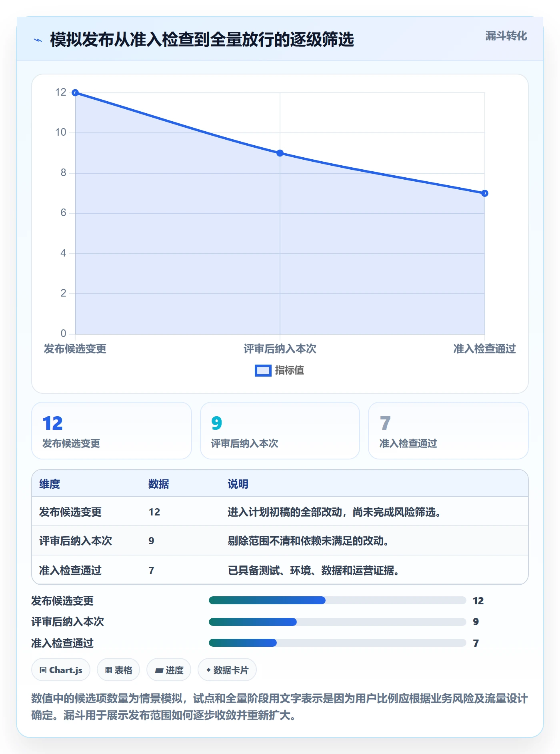560x754 pixels.
Task: Click the 数据 column header
Action: 159,484
